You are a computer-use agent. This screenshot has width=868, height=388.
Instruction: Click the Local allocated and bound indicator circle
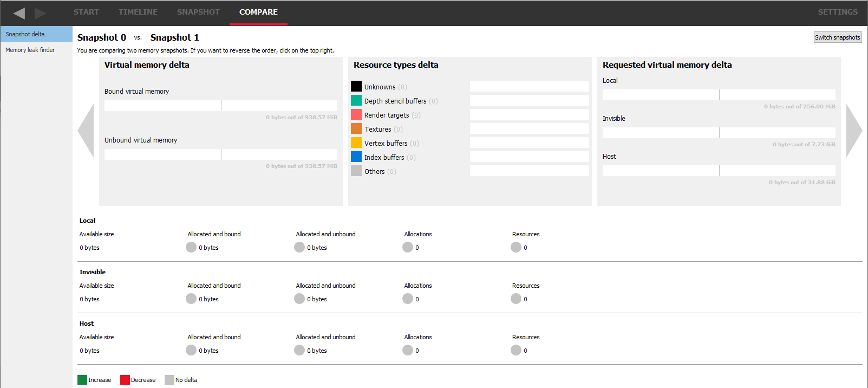[191, 247]
